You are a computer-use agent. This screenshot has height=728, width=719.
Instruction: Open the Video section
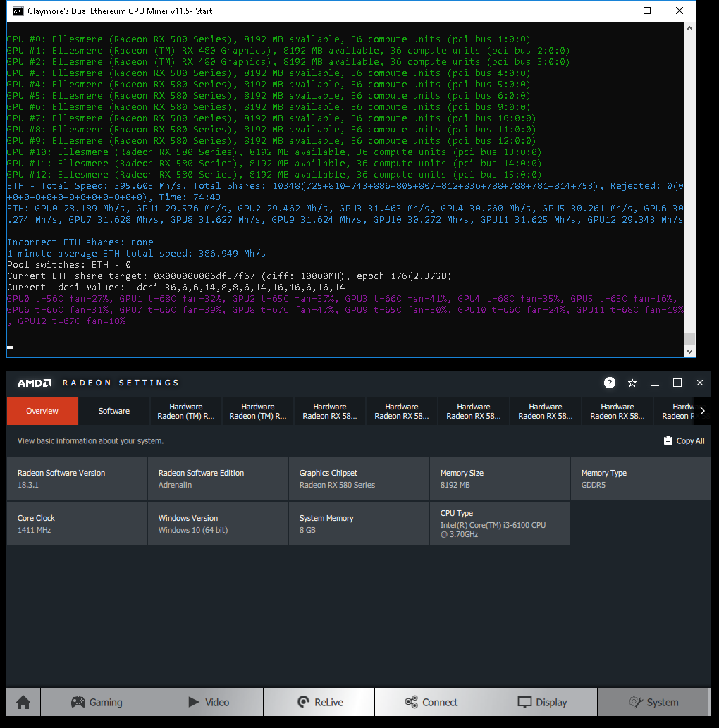click(x=208, y=702)
